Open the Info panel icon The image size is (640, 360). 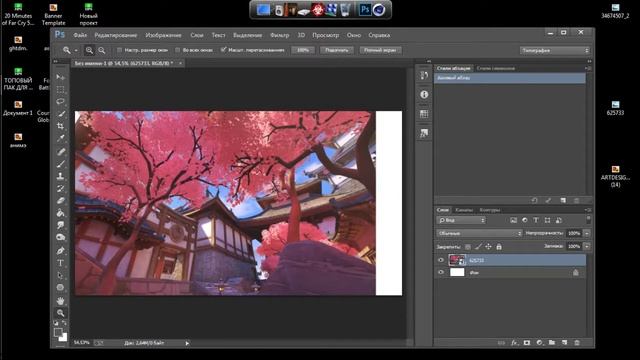tap(424, 94)
